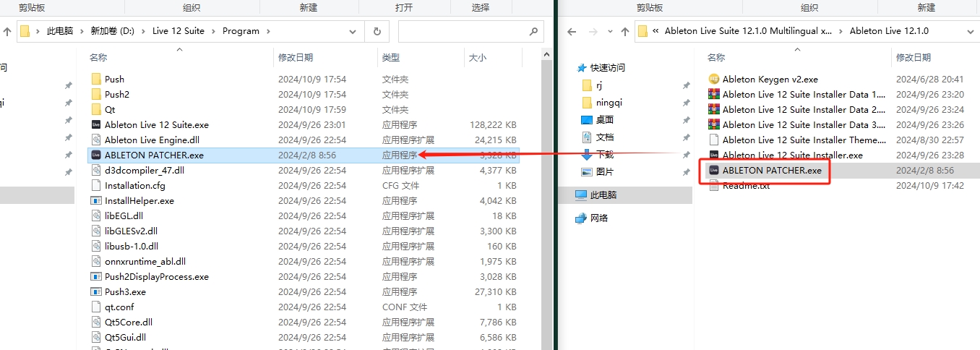Viewport: 980px width, 350px height.
Task: Select 网络 in navigation pane
Action: 599,218
